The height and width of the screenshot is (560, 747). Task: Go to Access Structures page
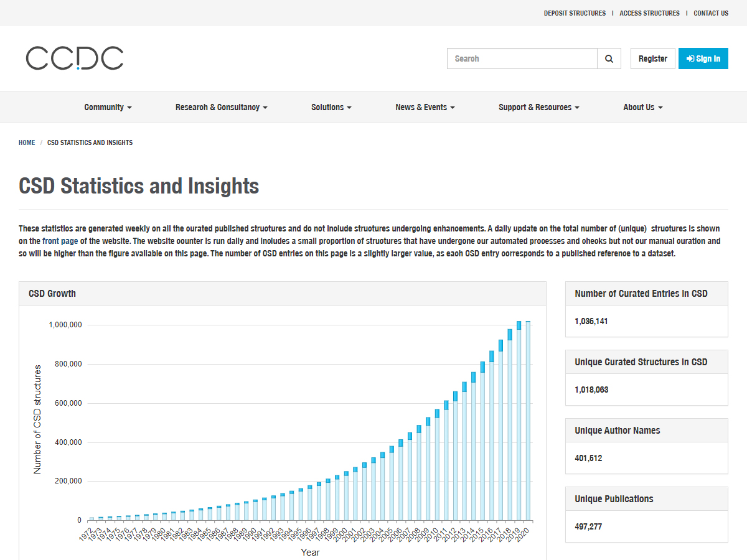tap(649, 13)
